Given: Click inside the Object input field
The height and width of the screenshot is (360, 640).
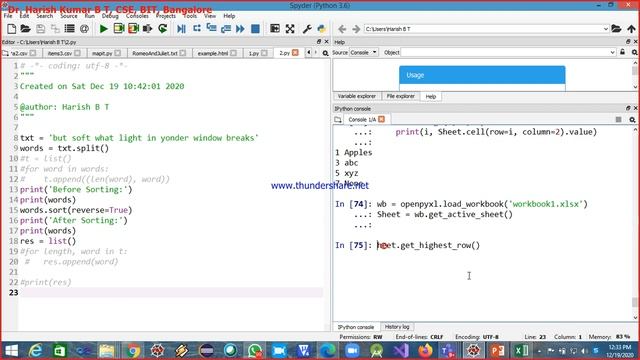Looking at the screenshot, I should [x=504, y=52].
